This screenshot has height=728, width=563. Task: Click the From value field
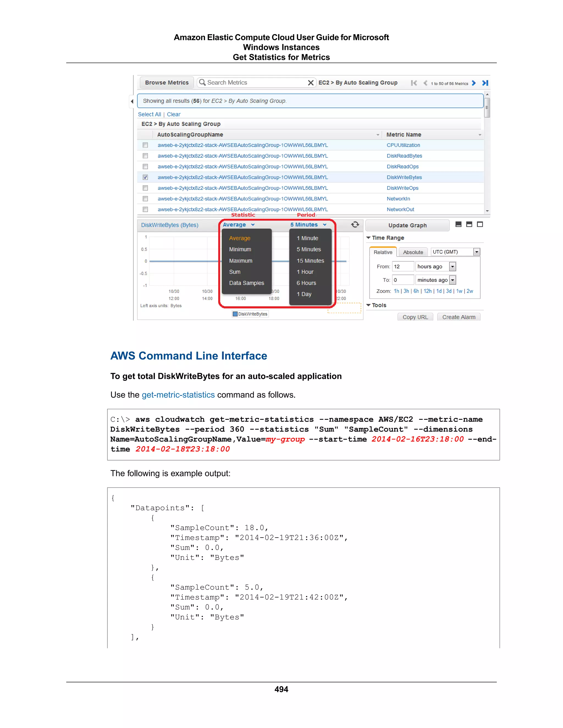click(x=403, y=266)
